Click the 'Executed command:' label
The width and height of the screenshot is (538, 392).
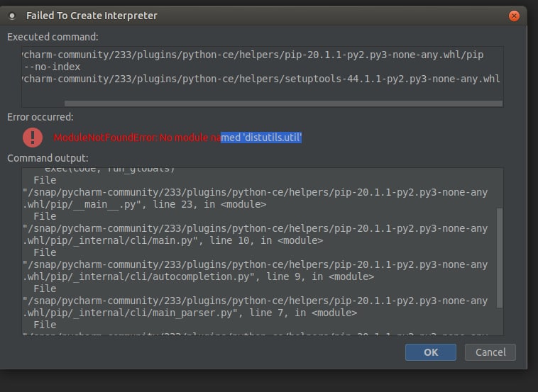coord(53,37)
